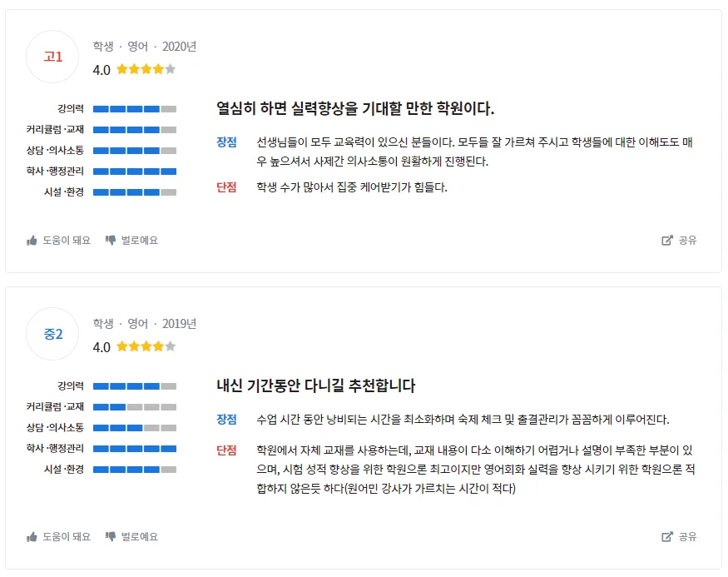Click thumbs-down icon on the 중2 review
The image size is (728, 577).
point(111,537)
